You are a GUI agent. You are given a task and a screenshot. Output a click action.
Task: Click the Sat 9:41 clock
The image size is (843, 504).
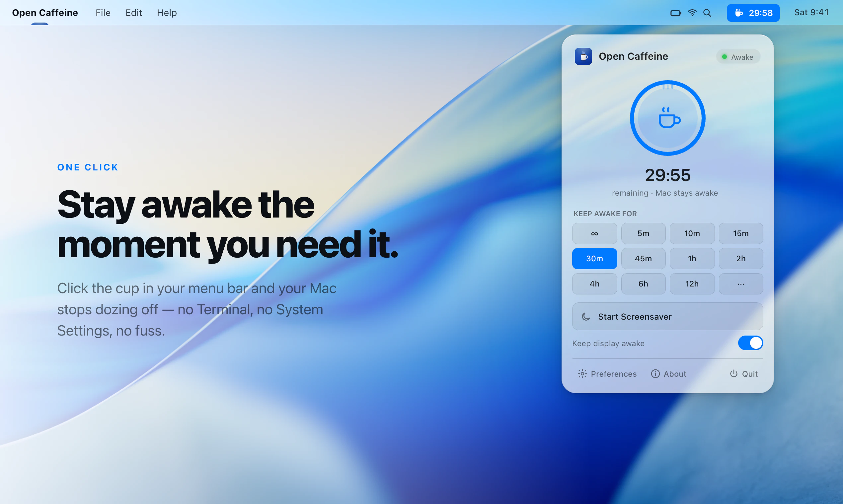[x=811, y=13]
